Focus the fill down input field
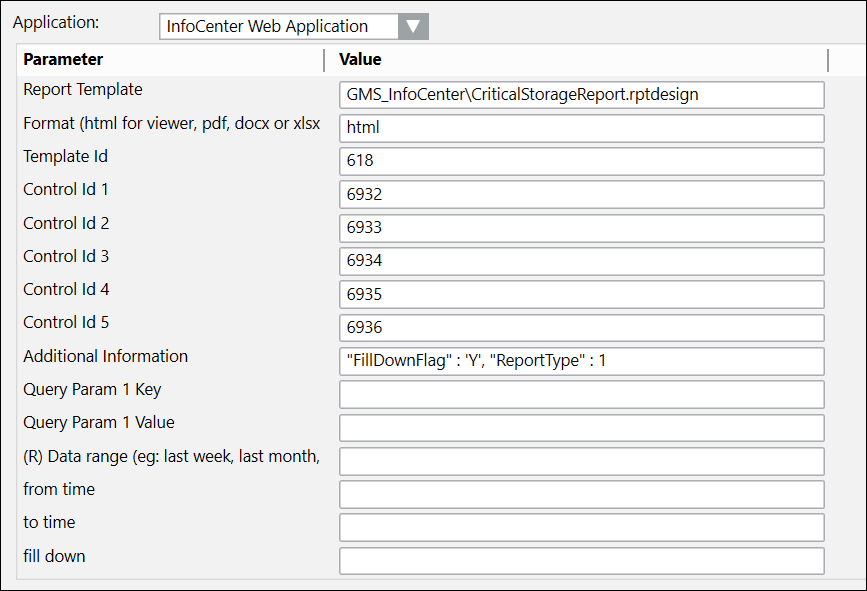Viewport: 867px width, 591px height. click(581, 561)
